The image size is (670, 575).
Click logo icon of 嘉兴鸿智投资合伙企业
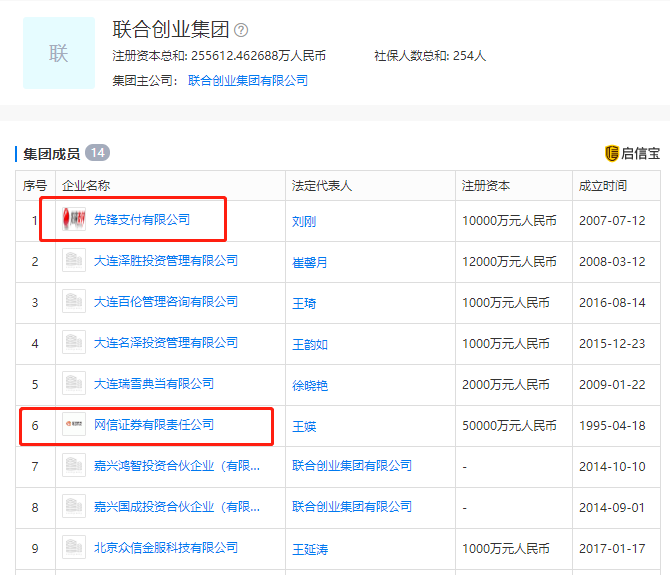pos(74,465)
